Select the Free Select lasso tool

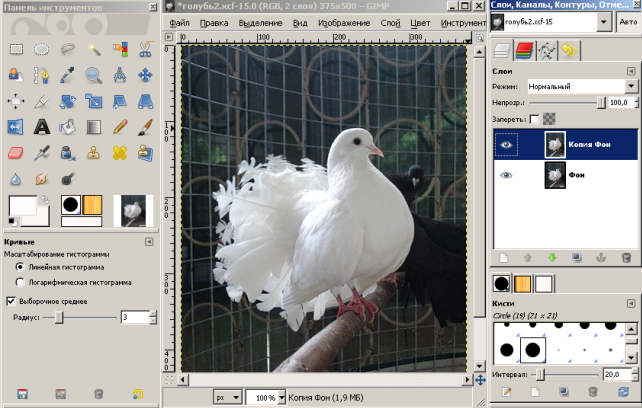click(x=68, y=50)
